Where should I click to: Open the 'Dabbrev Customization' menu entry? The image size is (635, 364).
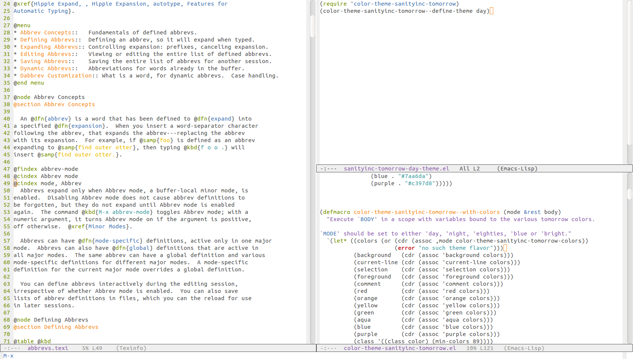[56, 76]
